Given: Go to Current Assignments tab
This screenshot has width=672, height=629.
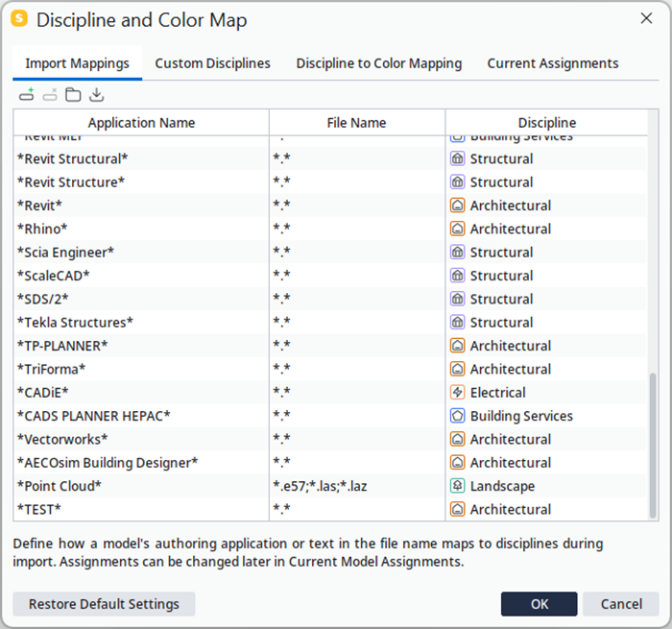Looking at the screenshot, I should 553,63.
